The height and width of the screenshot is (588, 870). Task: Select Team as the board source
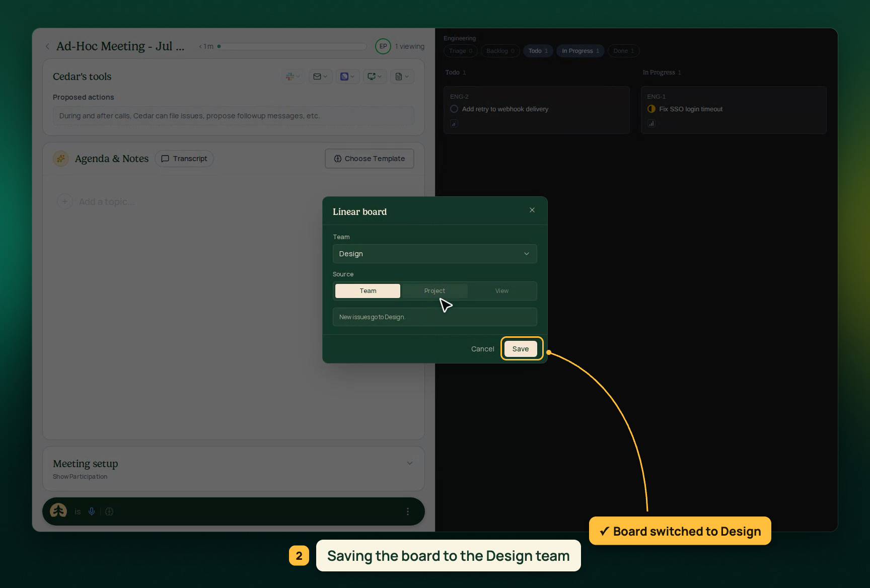(368, 291)
